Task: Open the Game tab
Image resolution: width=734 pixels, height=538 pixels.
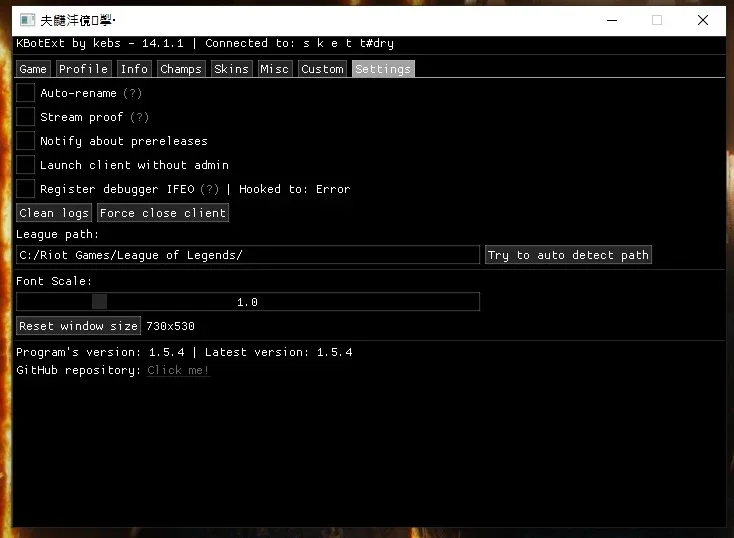Action: (x=33, y=69)
